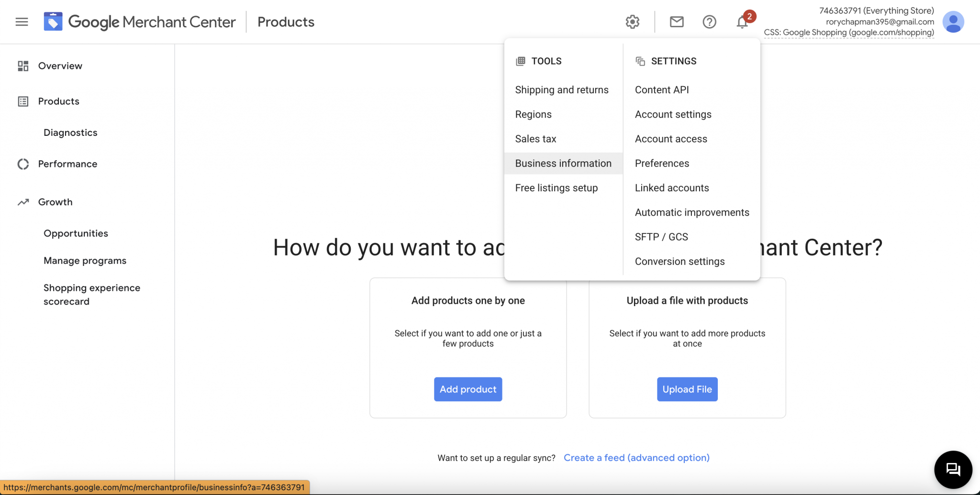Follow Create a feed advanced option link
The image size is (980, 495).
tap(636, 458)
